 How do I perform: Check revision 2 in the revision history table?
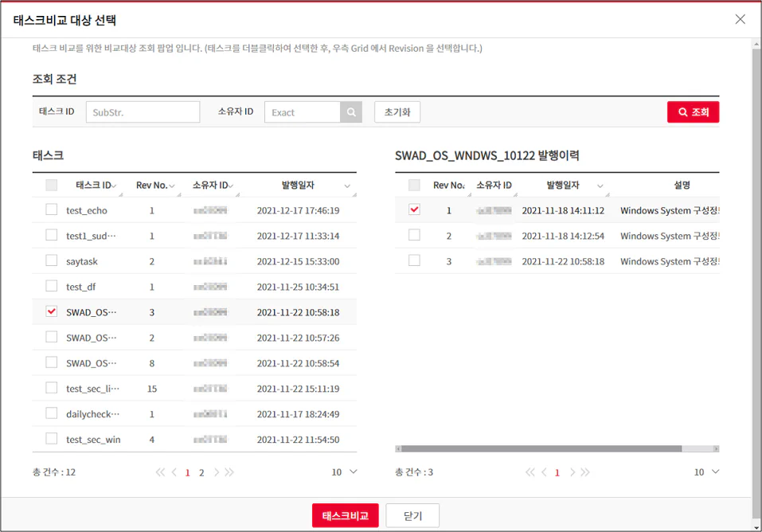[414, 235]
